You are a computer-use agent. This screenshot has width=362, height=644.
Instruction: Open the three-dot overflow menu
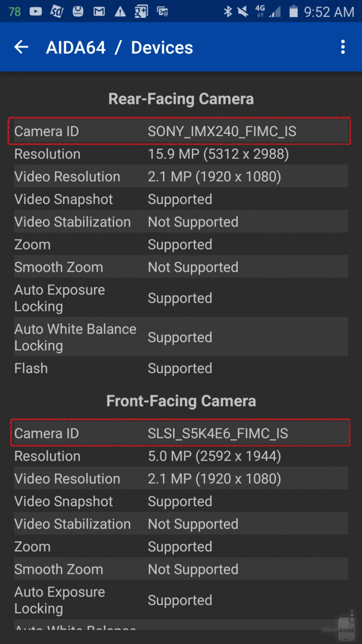point(343,48)
